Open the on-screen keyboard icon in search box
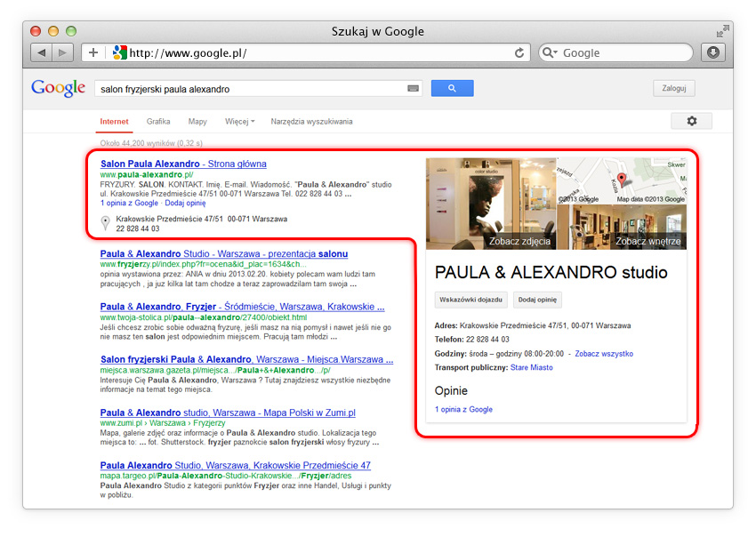This screenshot has width=756, height=537. pos(413,88)
